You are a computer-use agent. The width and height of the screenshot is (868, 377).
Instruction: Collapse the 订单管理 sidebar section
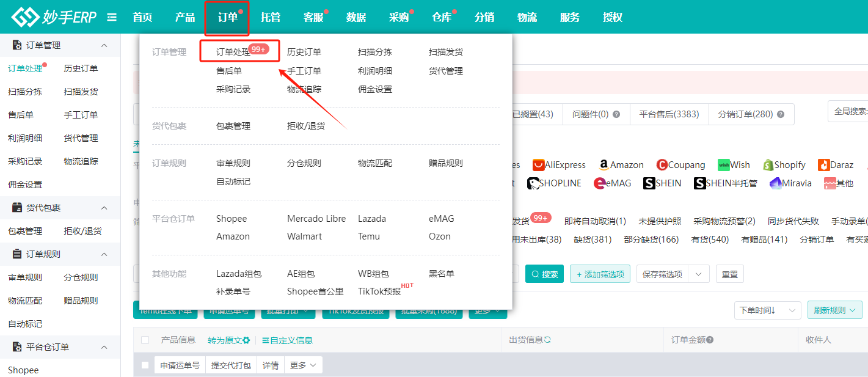pyautogui.click(x=104, y=45)
